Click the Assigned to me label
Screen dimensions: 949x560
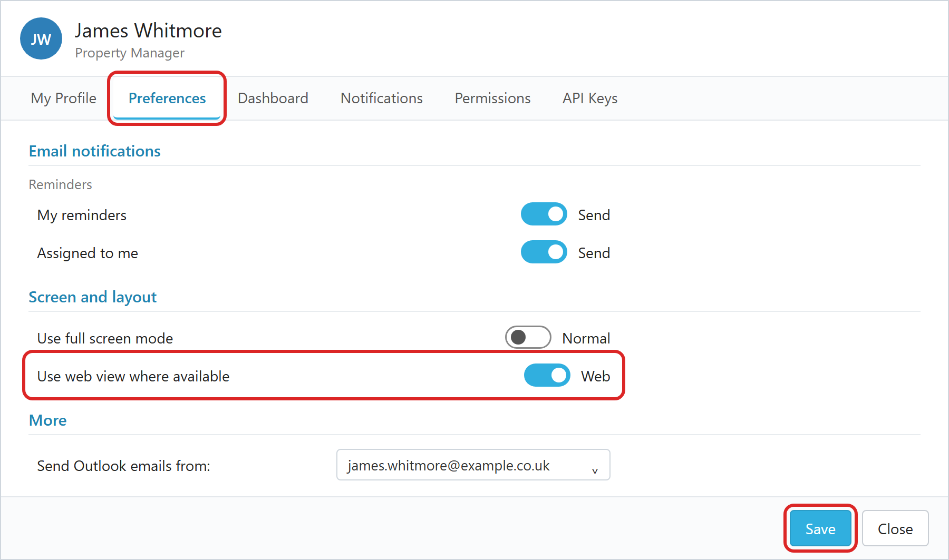88,253
